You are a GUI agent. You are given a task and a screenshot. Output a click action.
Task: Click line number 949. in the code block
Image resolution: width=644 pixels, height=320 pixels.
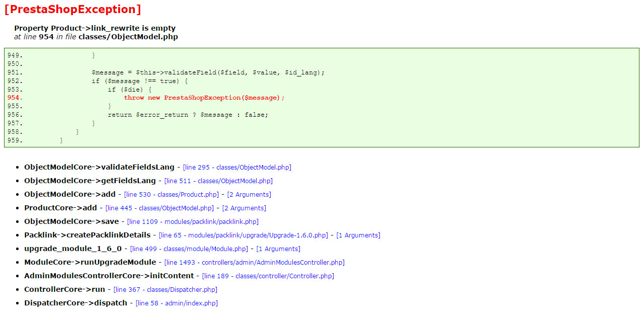click(x=15, y=55)
